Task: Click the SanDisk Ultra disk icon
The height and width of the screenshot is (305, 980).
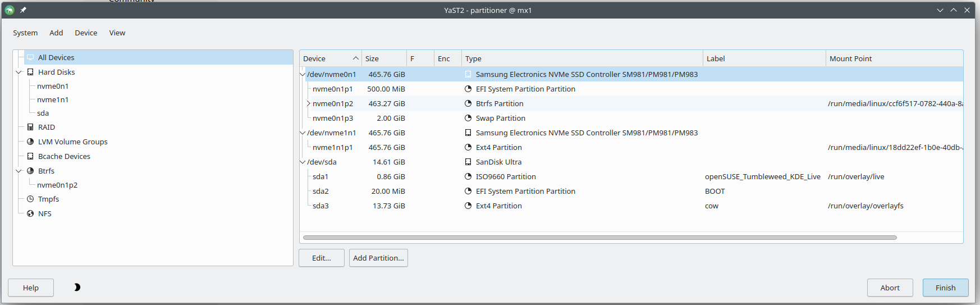Action: (468, 162)
